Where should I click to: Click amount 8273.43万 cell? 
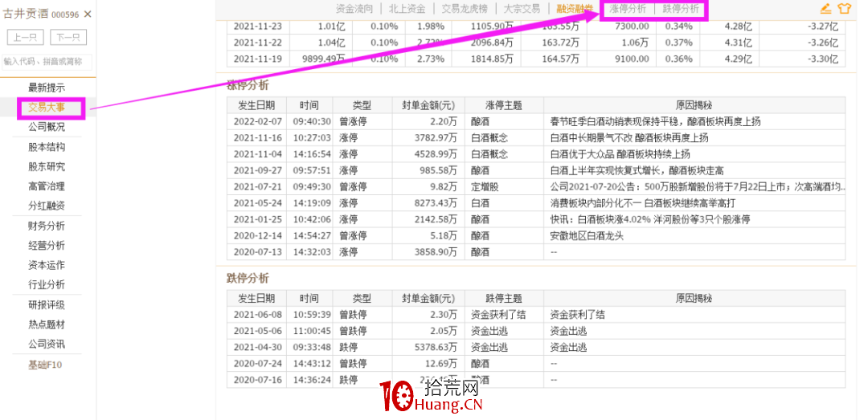[436, 203]
